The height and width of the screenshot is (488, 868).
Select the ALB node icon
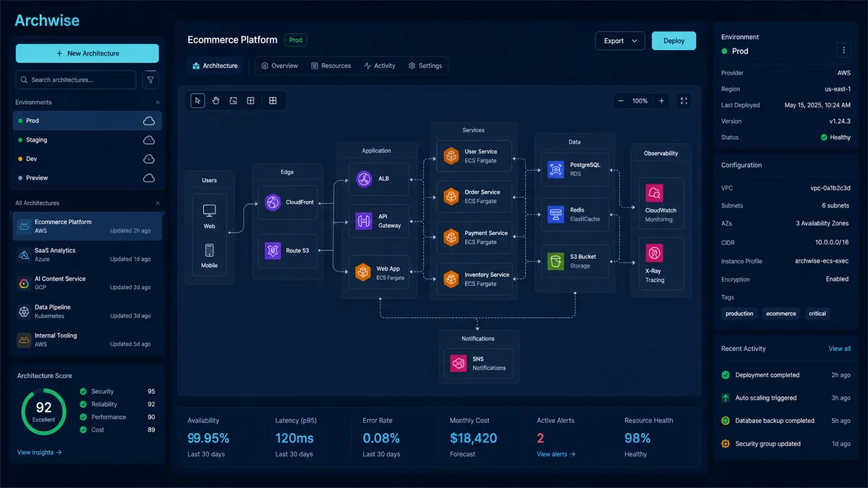pos(363,179)
